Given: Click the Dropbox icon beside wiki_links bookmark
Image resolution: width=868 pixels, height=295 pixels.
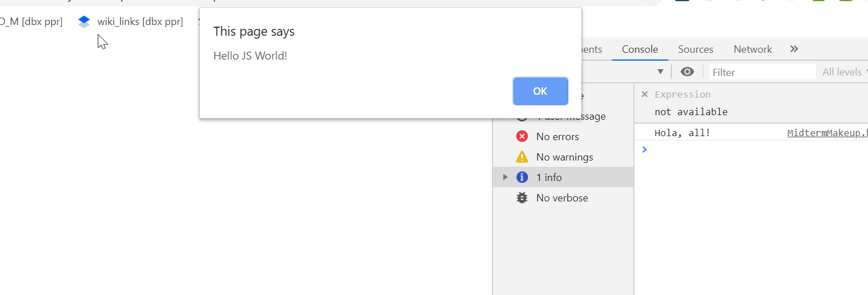Looking at the screenshot, I should coord(84,22).
